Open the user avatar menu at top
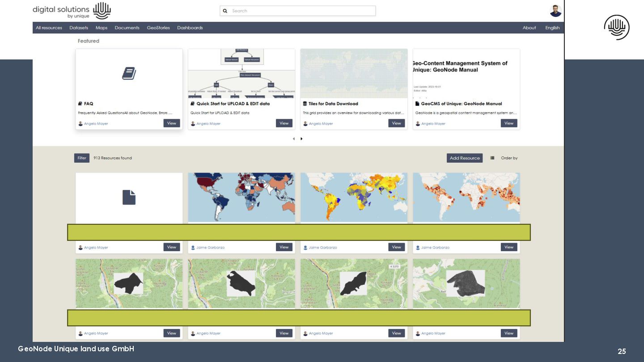 click(555, 11)
